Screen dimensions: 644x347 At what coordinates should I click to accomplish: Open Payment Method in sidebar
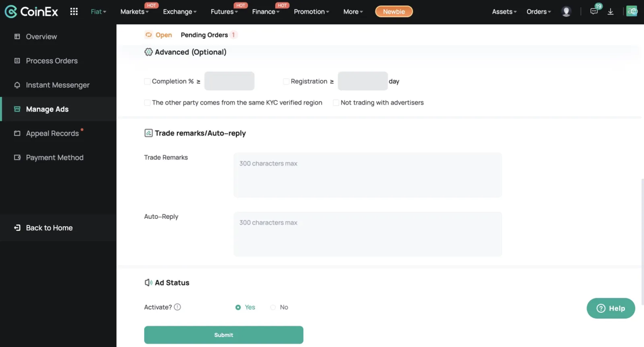pos(58,158)
